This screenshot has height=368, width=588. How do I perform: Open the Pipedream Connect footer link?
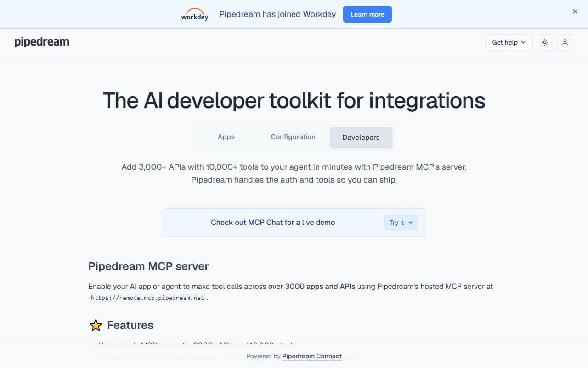click(x=312, y=356)
